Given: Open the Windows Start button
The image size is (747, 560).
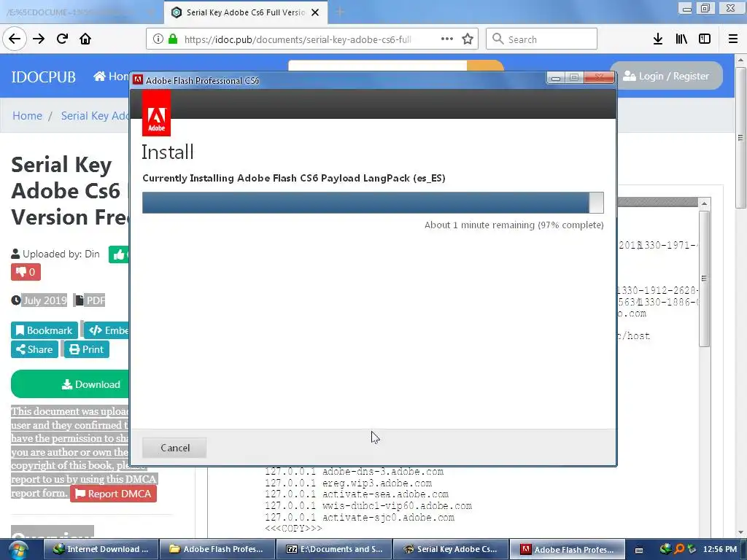Looking at the screenshot, I should pyautogui.click(x=18, y=550).
